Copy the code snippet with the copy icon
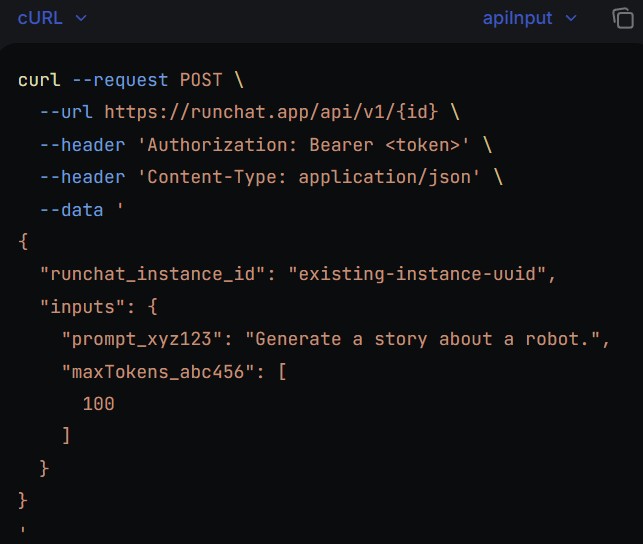Screen dimensions: 643x544 click(622, 18)
